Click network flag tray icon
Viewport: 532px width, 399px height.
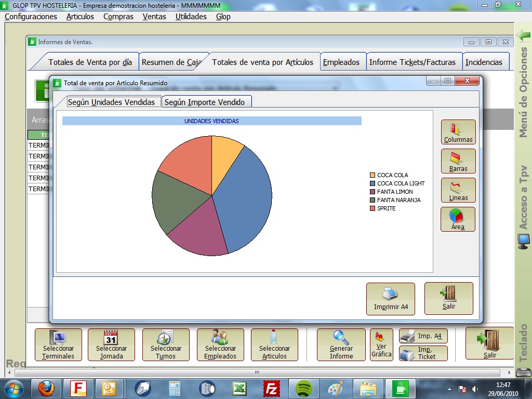[x=462, y=389]
